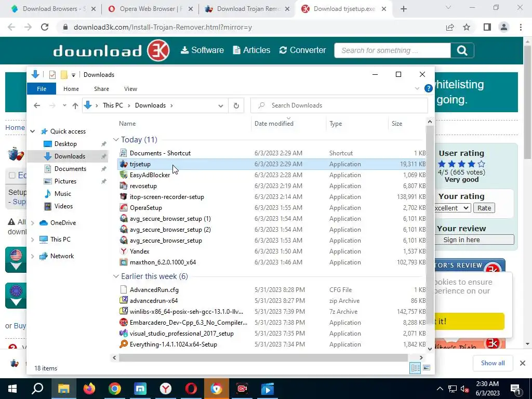This screenshot has height=399, width=532.
Task: Click the fifth rating star
Action: 482,164
